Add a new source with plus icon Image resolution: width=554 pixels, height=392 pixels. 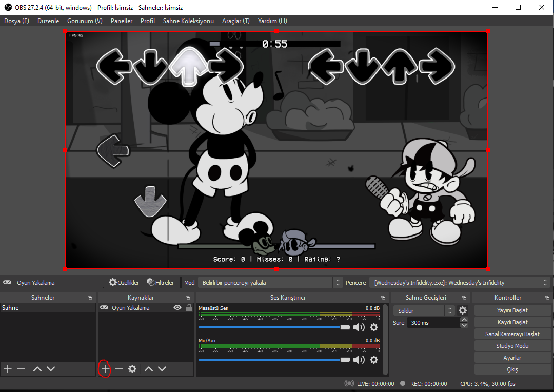click(105, 369)
